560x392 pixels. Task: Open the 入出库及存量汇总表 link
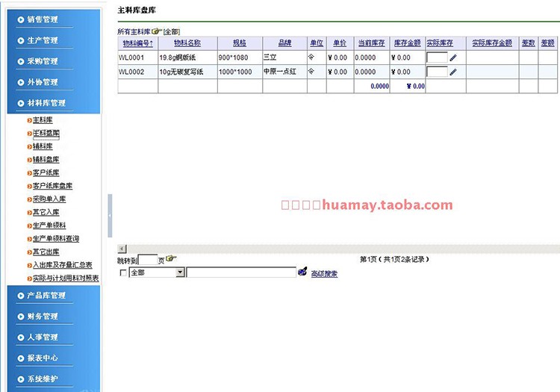(x=63, y=266)
